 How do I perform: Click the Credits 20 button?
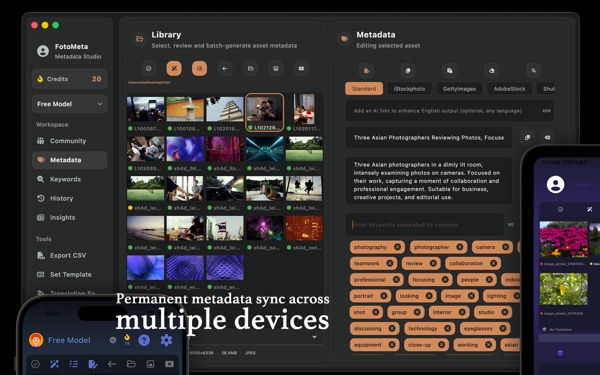[x=69, y=79]
